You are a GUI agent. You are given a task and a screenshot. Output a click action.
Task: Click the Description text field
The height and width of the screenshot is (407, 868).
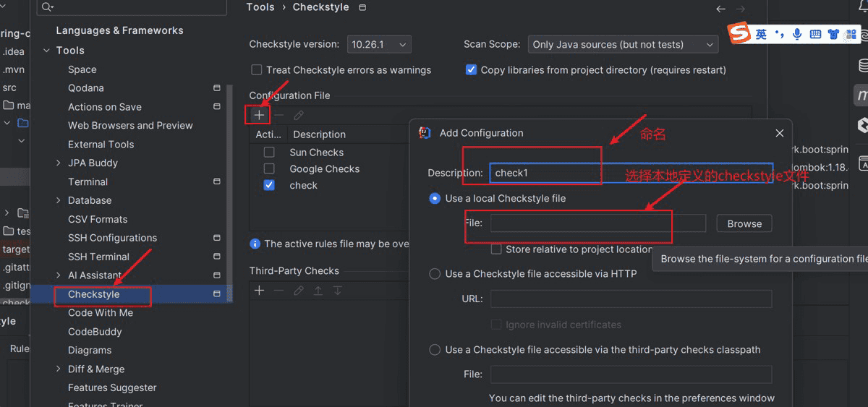point(631,173)
